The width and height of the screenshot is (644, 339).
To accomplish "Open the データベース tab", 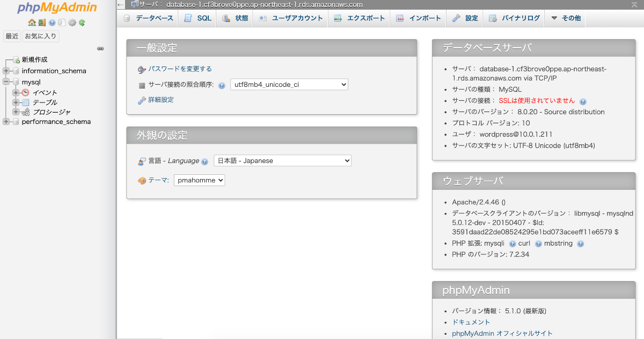I will 148,18.
